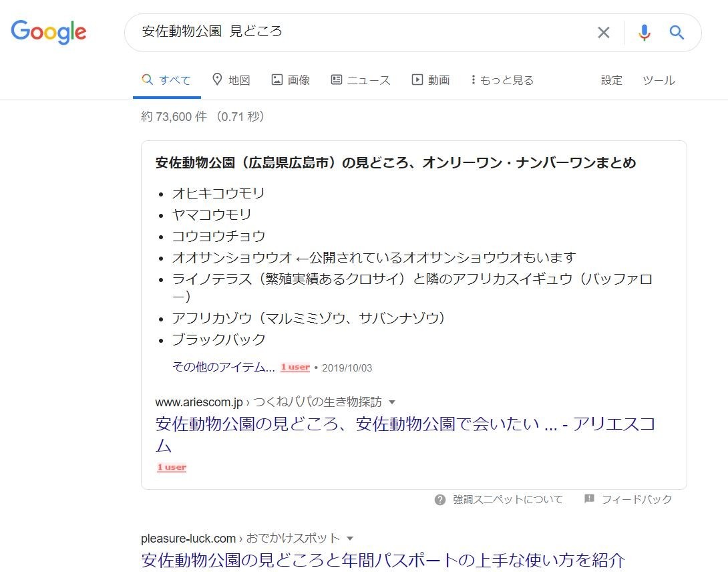This screenshot has width=728, height=572.
Task: Start voice search with microphone icon
Action: [x=645, y=33]
